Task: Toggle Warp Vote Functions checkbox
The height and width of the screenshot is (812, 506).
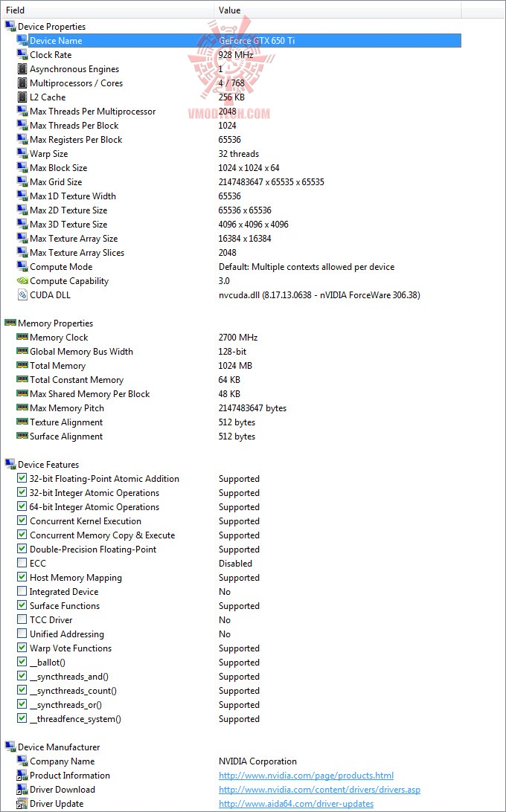Action: click(22, 648)
